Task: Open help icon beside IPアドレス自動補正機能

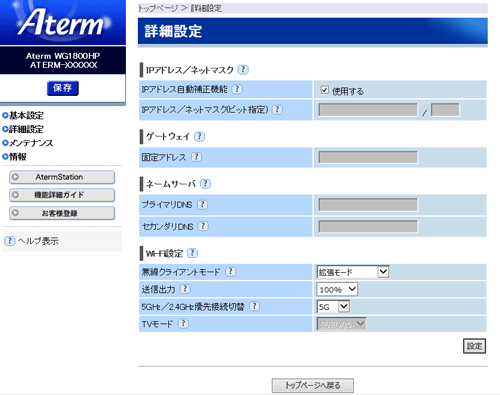Action: coord(237,89)
